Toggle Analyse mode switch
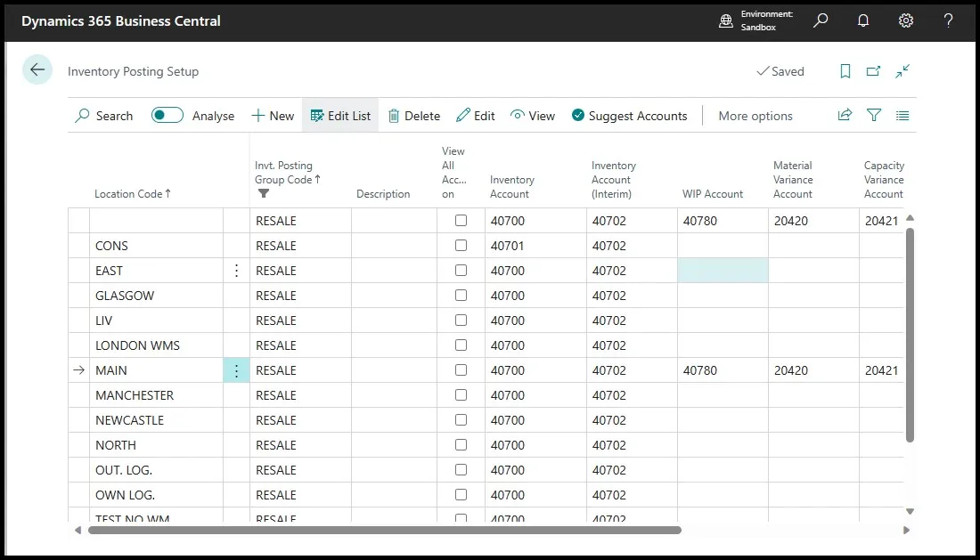The width and height of the screenshot is (980, 560). click(x=167, y=115)
